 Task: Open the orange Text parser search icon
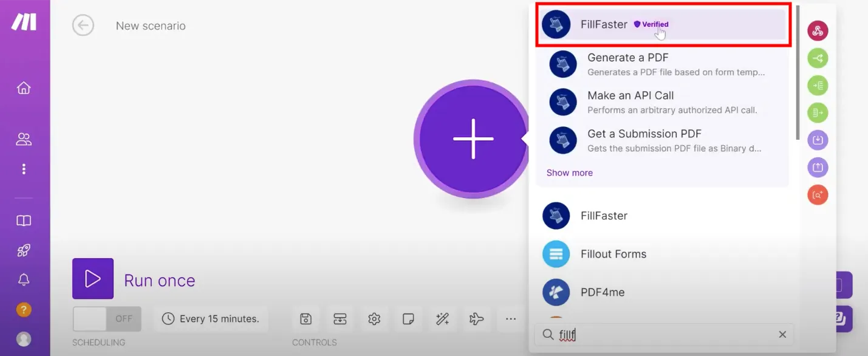(x=818, y=195)
